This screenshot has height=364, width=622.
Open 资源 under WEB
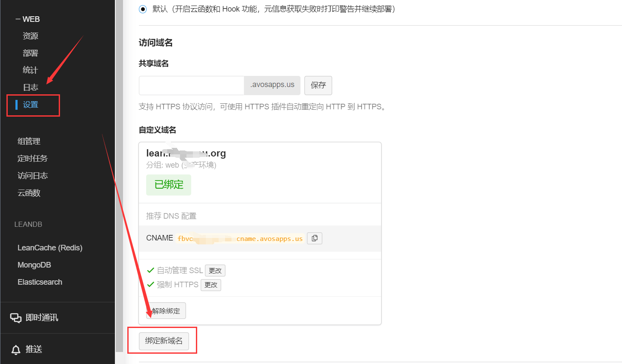tap(30, 36)
